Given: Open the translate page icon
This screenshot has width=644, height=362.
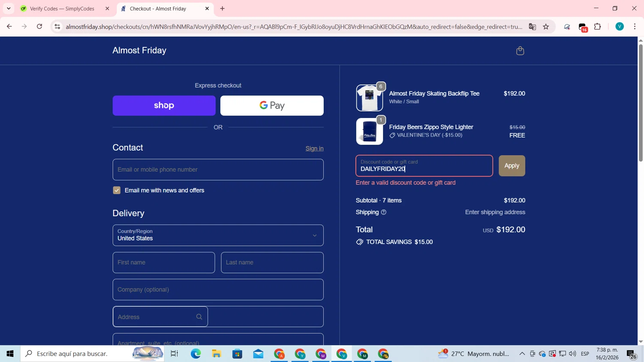Looking at the screenshot, I should 532,27.
